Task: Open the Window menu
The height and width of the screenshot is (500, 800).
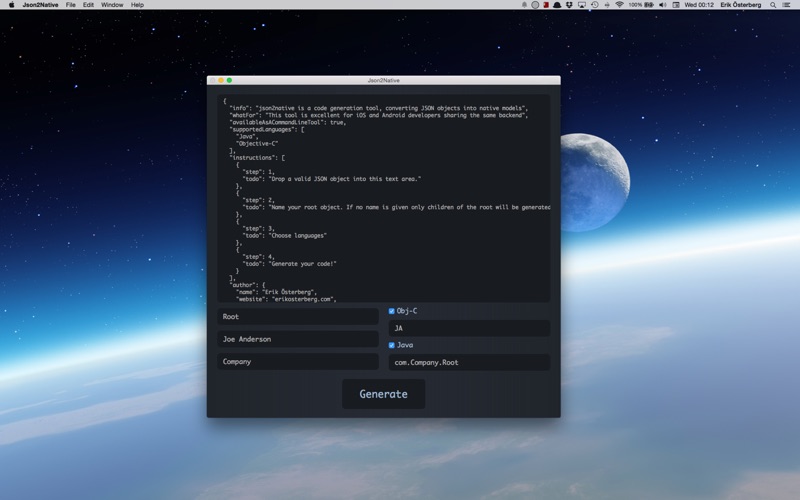Action: pos(112,5)
